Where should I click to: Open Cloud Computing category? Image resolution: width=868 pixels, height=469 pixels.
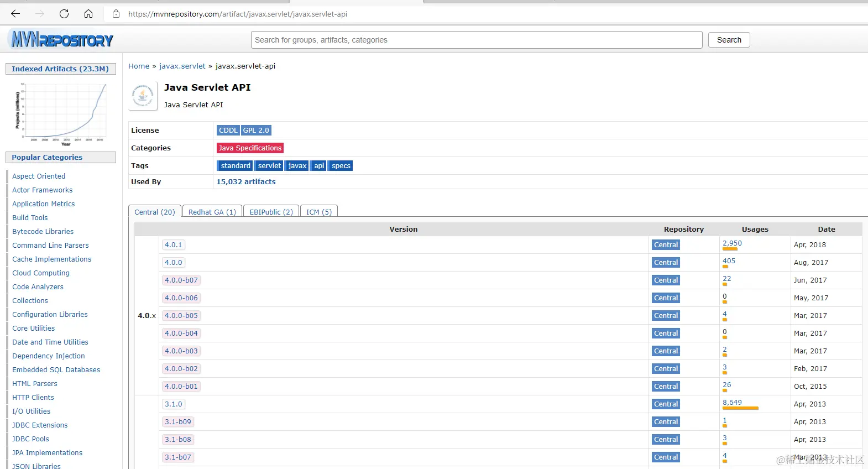(41, 273)
